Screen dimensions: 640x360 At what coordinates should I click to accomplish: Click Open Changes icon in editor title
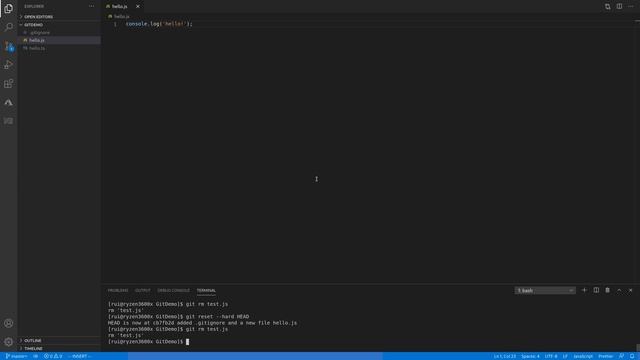608,7
